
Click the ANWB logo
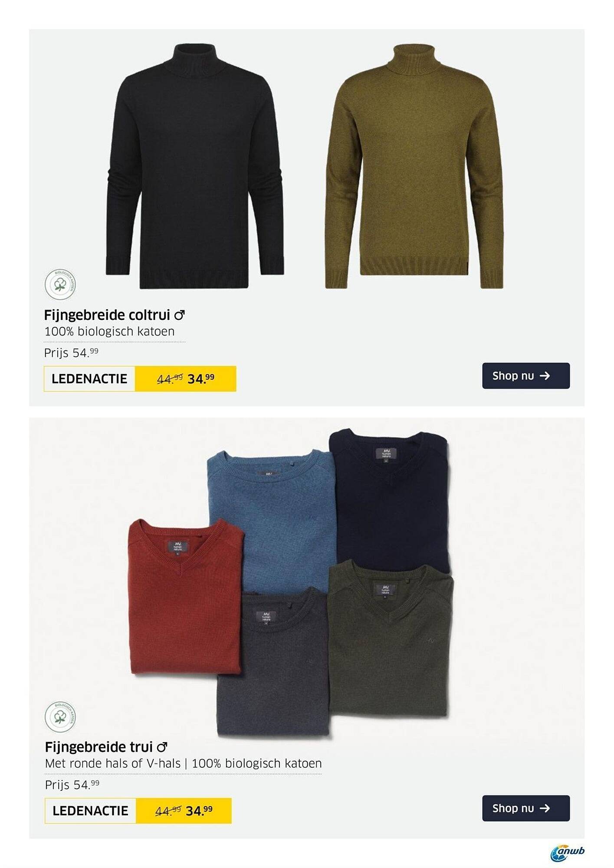click(567, 852)
